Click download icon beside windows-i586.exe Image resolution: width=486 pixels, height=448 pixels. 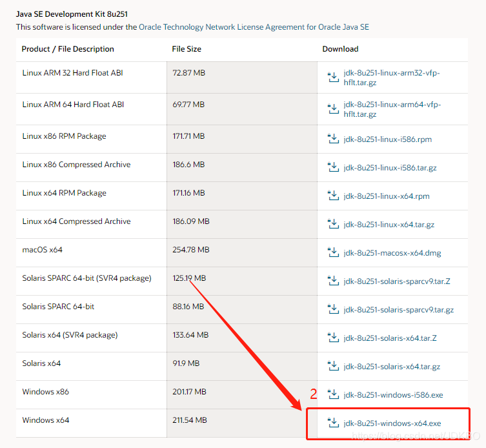(x=334, y=394)
